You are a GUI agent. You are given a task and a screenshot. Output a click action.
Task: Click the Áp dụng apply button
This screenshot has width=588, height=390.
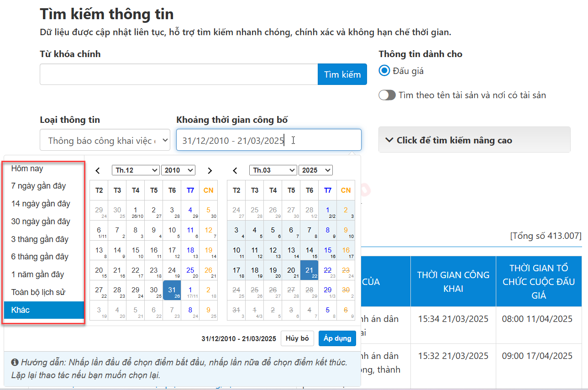tap(337, 338)
